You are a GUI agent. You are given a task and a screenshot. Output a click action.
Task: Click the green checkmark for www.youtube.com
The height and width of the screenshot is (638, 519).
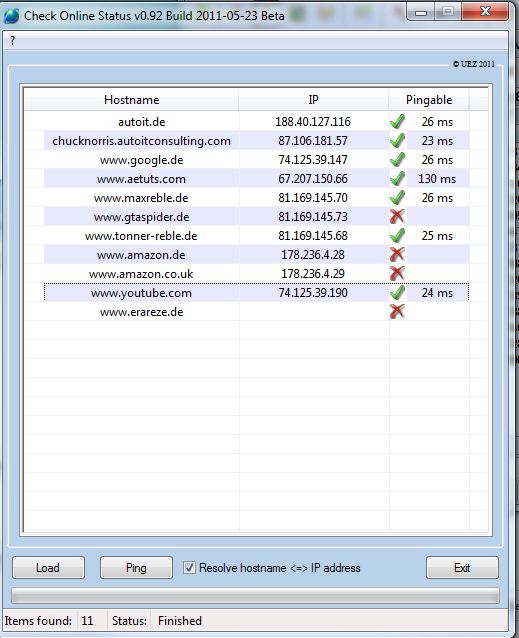(x=397, y=293)
